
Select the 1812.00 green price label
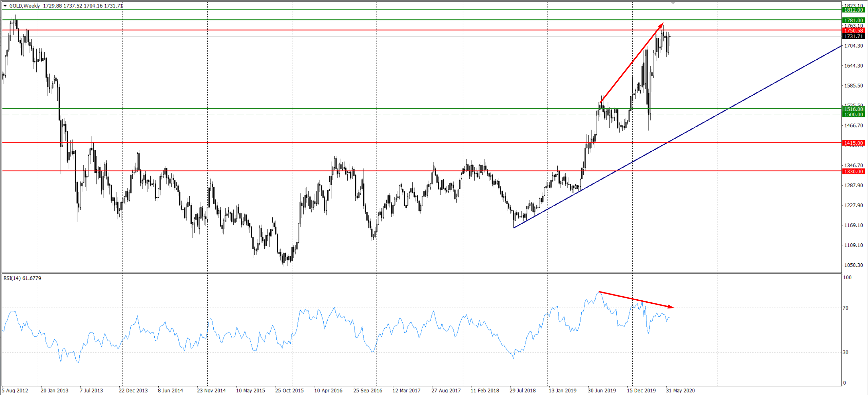point(853,10)
